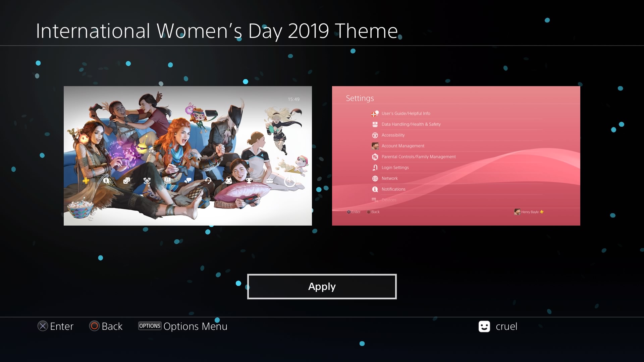The height and width of the screenshot is (362, 644).
Task: Select Account Management in Settings preview
Action: [402, 146]
